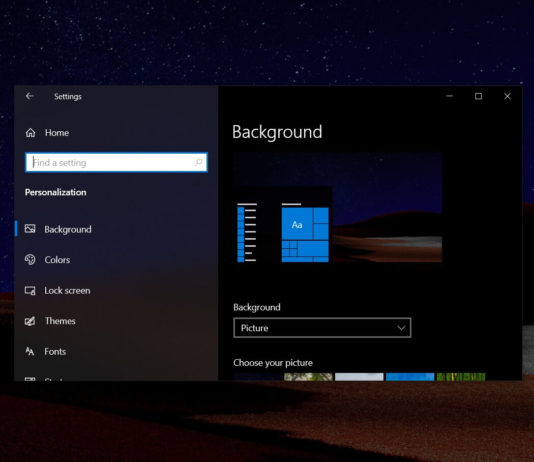
Task: Click the monitor icon beside Lock screen
Action: coord(30,291)
